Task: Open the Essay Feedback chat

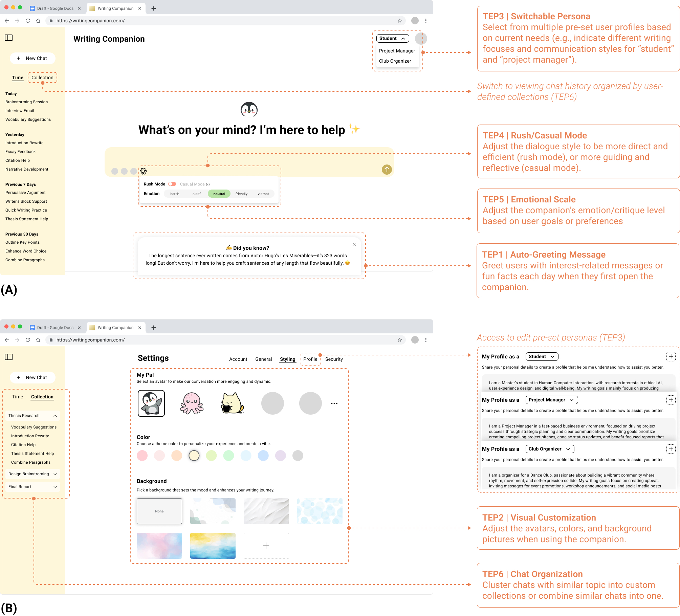Action: (21, 152)
